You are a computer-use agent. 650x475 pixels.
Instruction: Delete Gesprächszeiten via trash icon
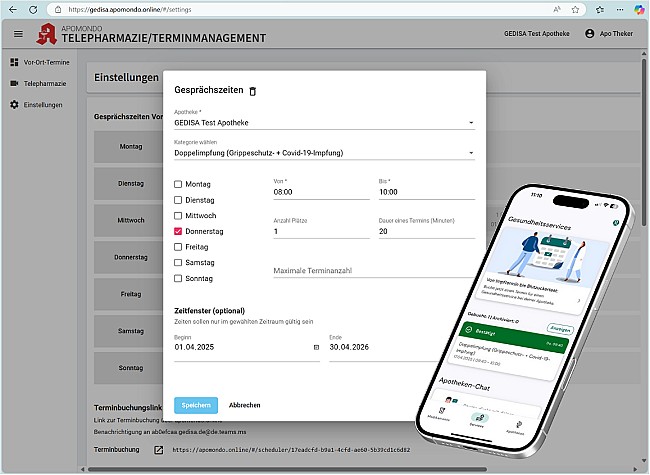[x=252, y=91]
